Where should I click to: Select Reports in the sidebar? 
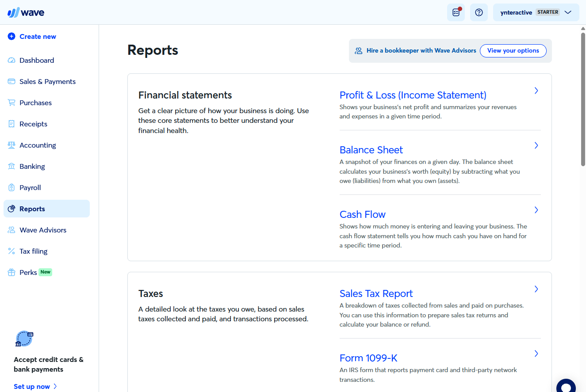[46, 209]
